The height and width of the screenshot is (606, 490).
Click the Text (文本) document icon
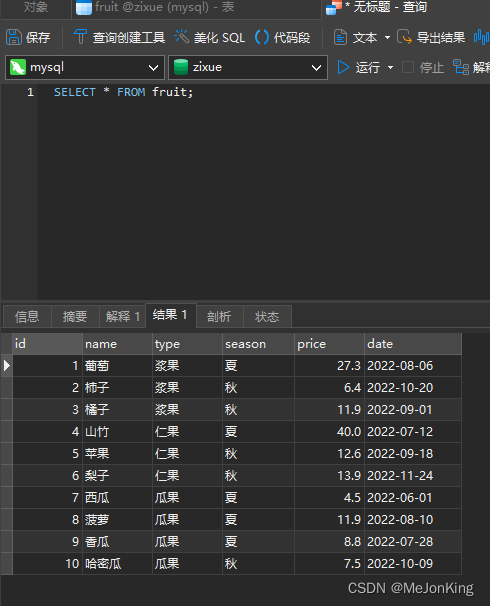[340, 37]
